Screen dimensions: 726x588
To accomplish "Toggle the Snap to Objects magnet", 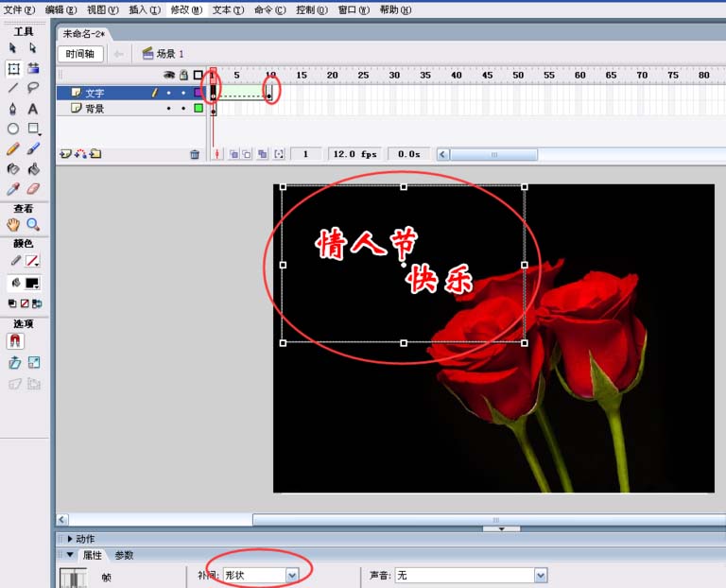I will pos(15,341).
